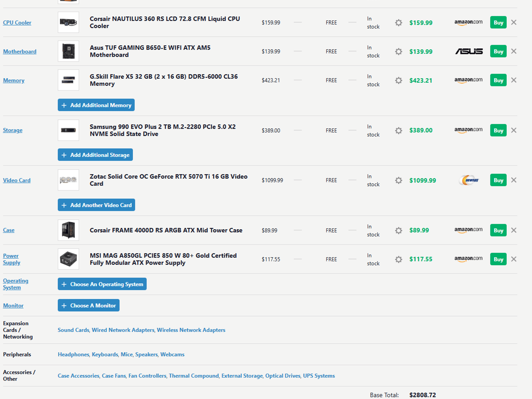Open the Monitor category link
This screenshot has width=532, height=399.
click(x=13, y=305)
